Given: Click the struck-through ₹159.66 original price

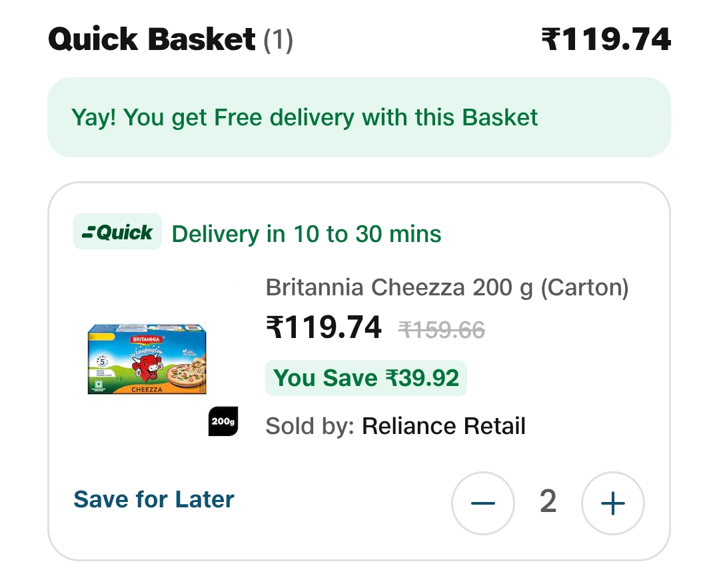Looking at the screenshot, I should pos(441,329).
